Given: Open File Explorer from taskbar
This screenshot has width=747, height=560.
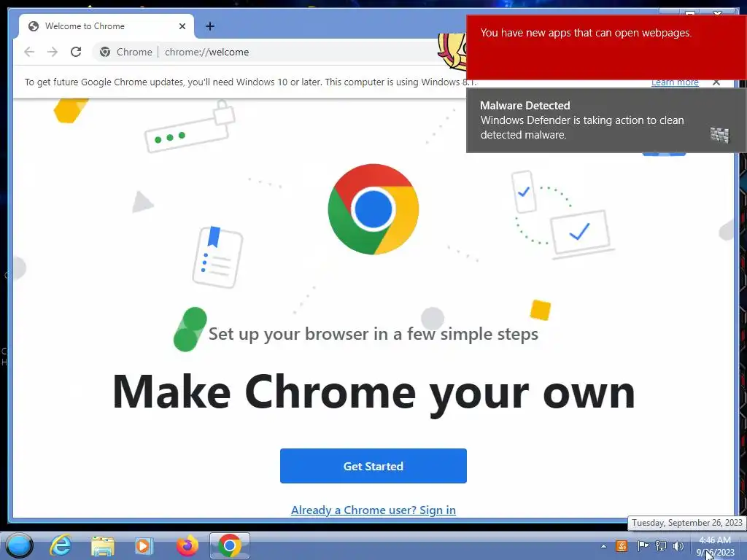Looking at the screenshot, I should point(102,545).
